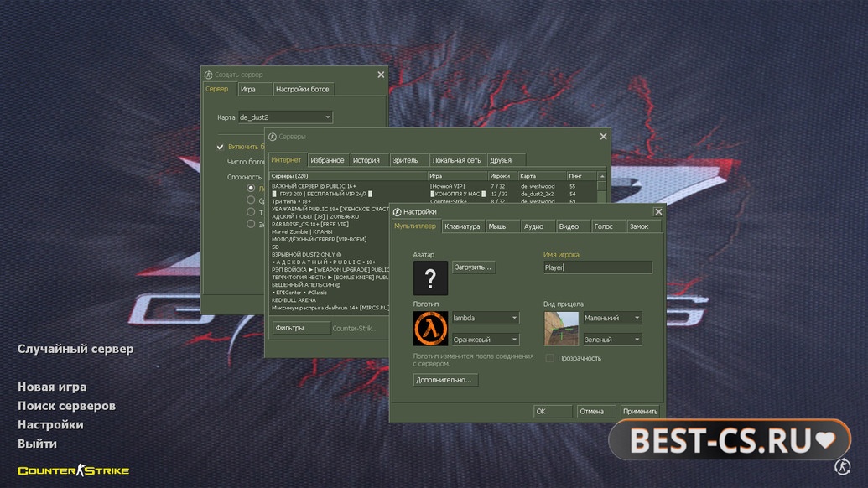This screenshot has height=488, width=868.
Task: Open the Оранжевый logo color dropdown
Action: pos(486,339)
